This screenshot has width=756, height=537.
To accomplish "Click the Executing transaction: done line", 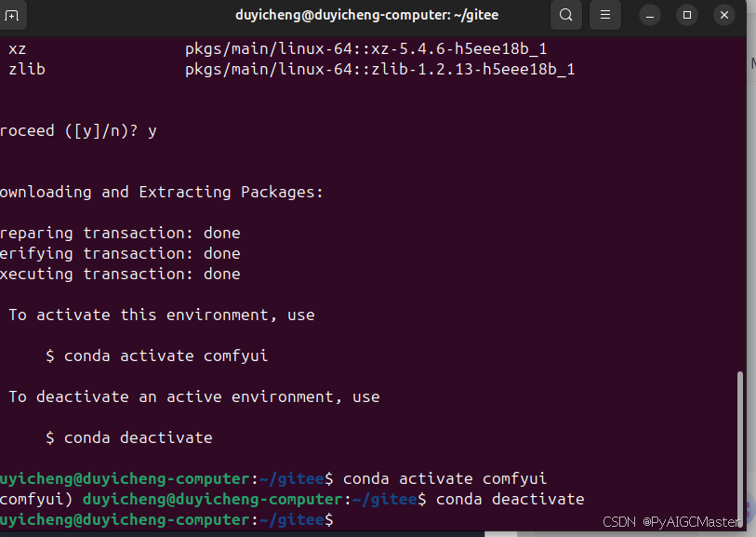I will [x=120, y=274].
